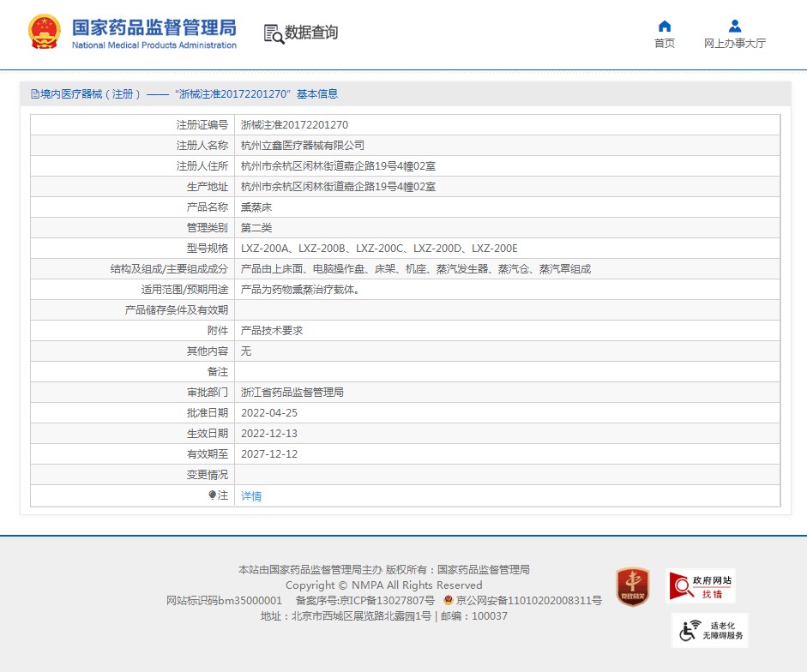Open the 首页 home icon
This screenshot has height=672, width=807.
pyautogui.click(x=665, y=27)
